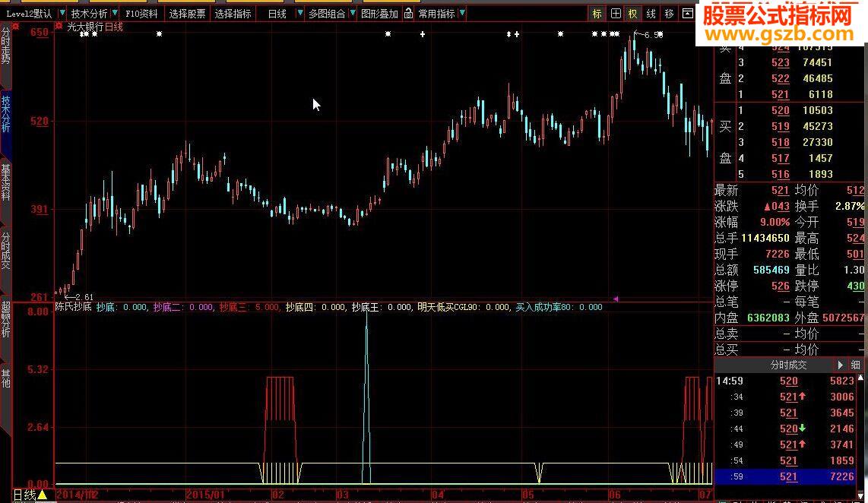Toggle the 线 drawing button
This screenshot has height=503, width=868.
pyautogui.click(x=651, y=14)
